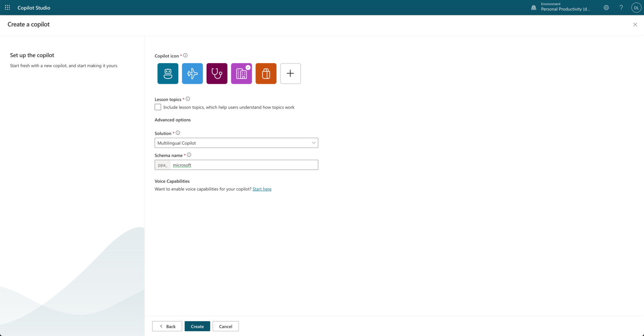The width and height of the screenshot is (644, 336).
Task: Open the app launcher waffle menu
Action: point(7,7)
